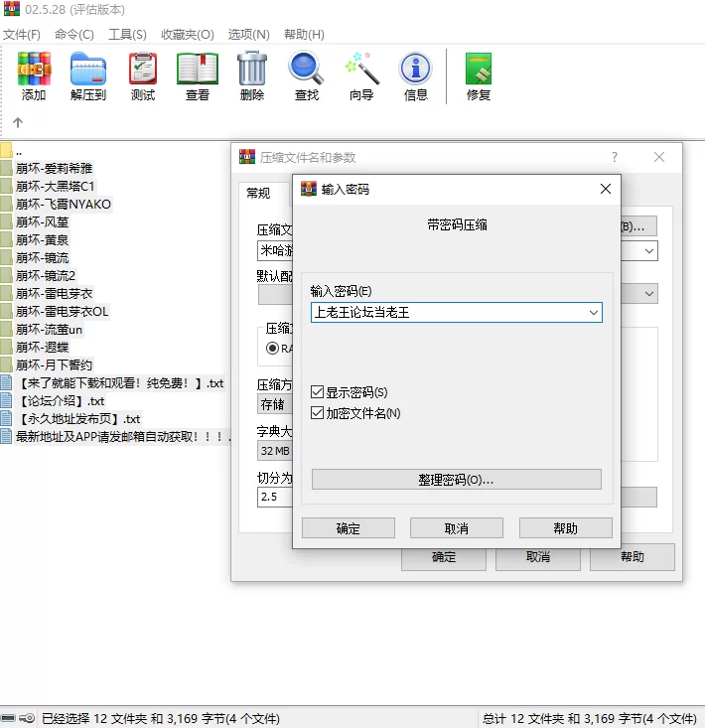
Task: Open the 工具(S) menu
Action: pyautogui.click(x=127, y=35)
